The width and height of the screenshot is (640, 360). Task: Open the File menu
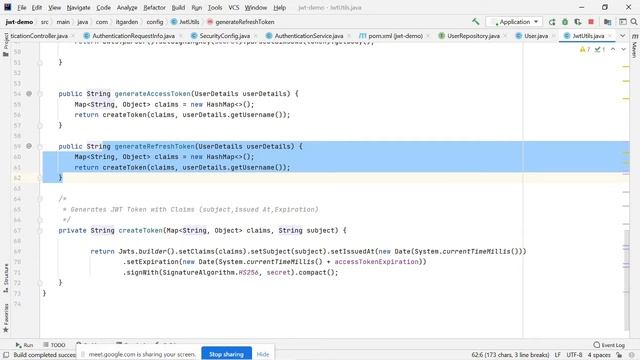pyautogui.click(x=22, y=7)
